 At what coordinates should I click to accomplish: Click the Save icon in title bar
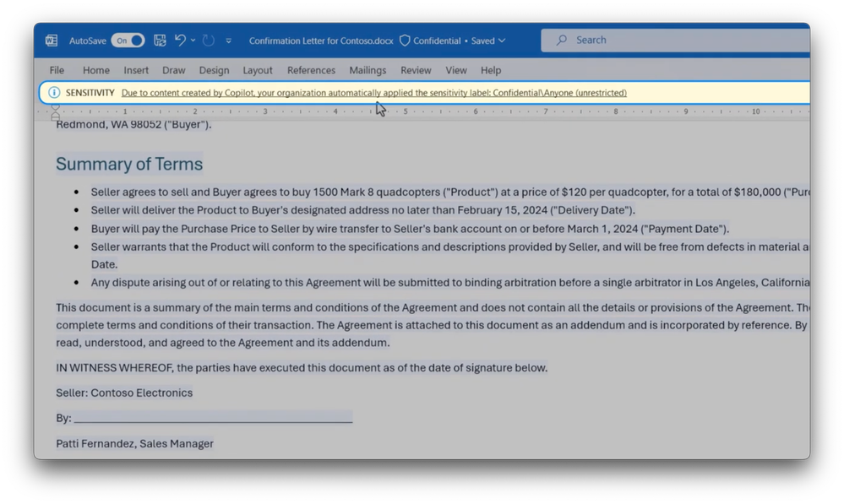pos(160,41)
